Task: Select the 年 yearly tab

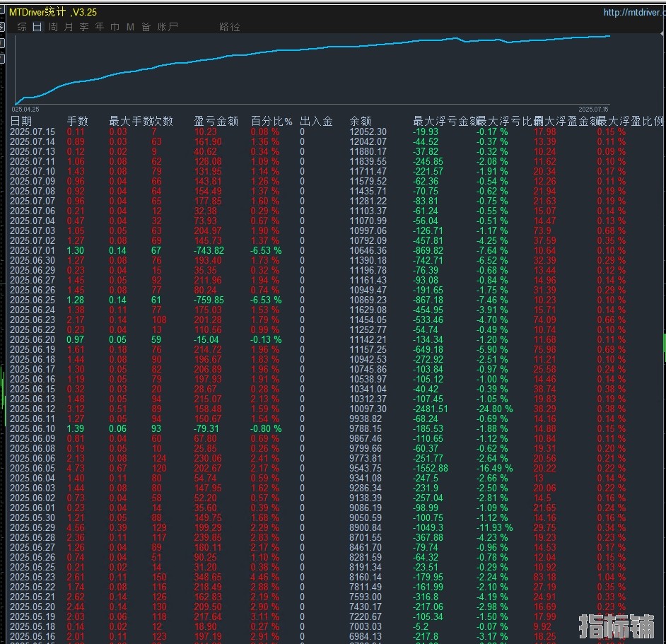Action: (x=100, y=27)
